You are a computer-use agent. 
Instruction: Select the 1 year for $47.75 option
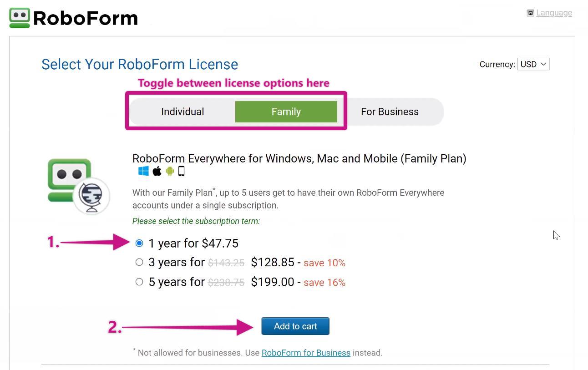139,243
